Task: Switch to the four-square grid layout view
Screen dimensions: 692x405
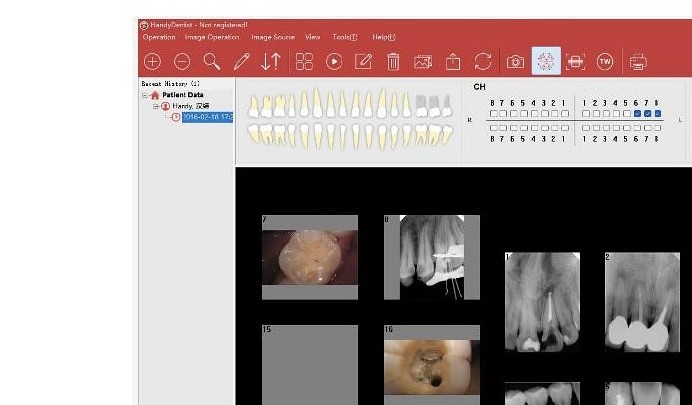Action: pos(304,61)
